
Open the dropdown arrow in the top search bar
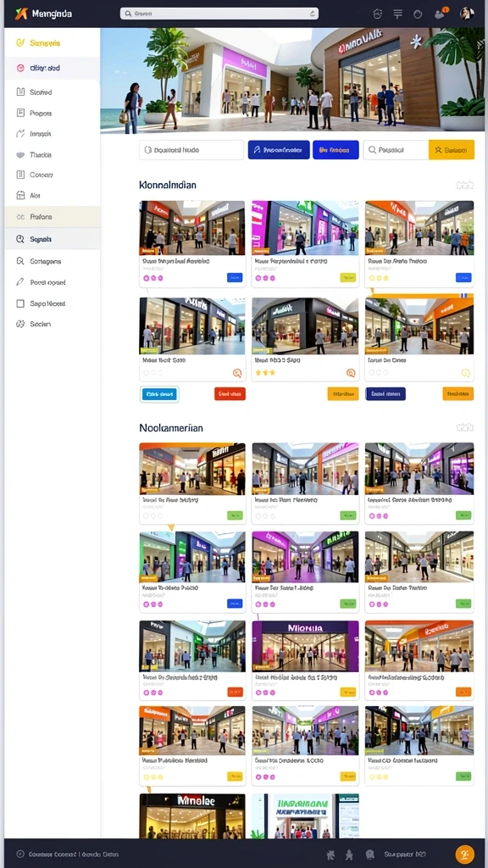(313, 14)
